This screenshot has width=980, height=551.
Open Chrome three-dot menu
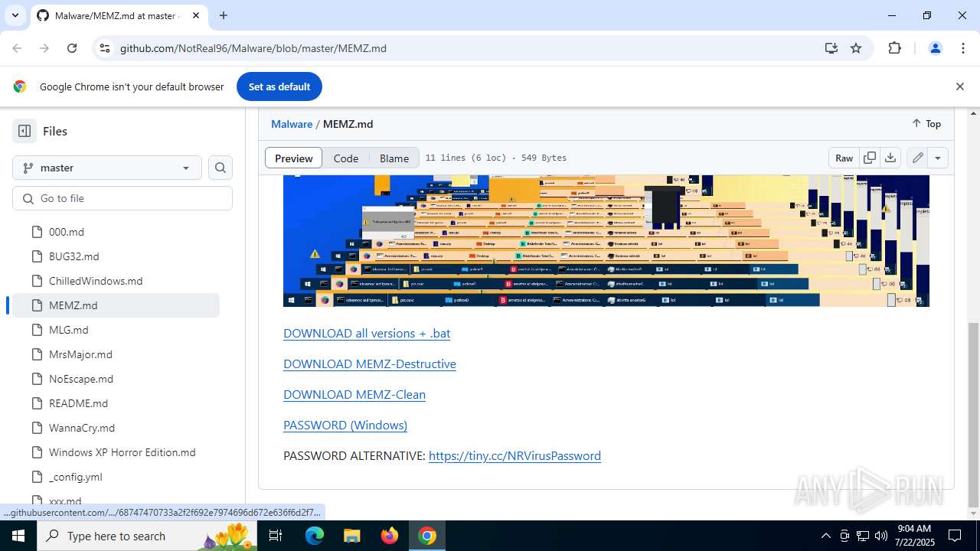[963, 48]
